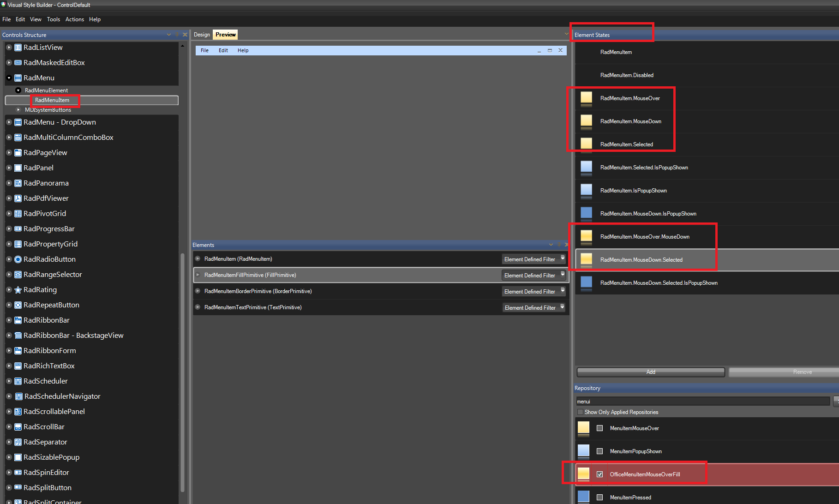The height and width of the screenshot is (504, 839).
Task: Click the RadRangeSelector control icon
Action: click(x=18, y=275)
